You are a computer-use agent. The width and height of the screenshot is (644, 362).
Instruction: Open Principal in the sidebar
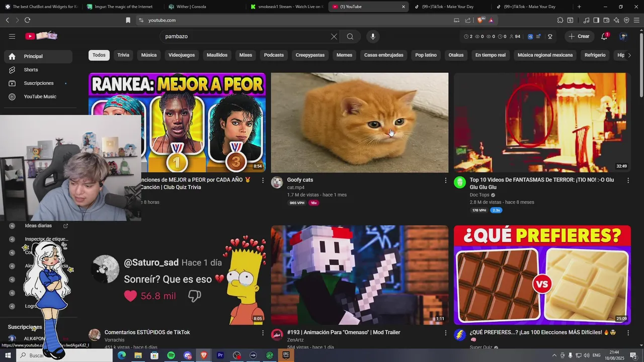(38, 56)
